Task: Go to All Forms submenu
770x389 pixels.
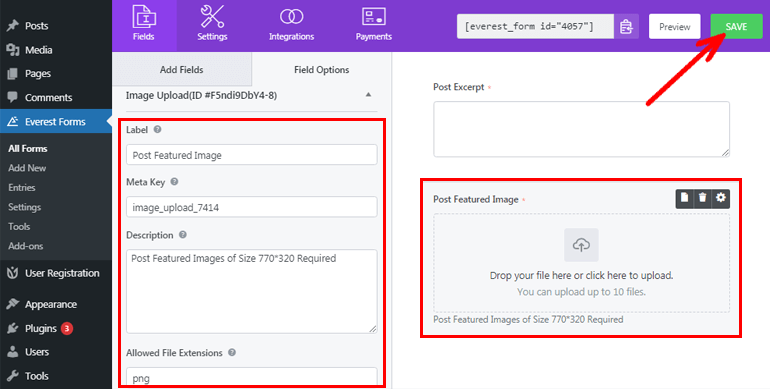Action: [x=28, y=148]
